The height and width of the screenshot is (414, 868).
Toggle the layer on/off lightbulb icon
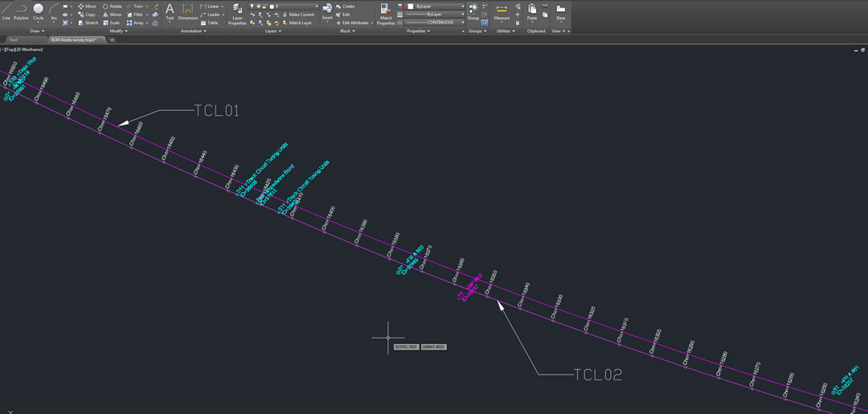[x=253, y=6]
